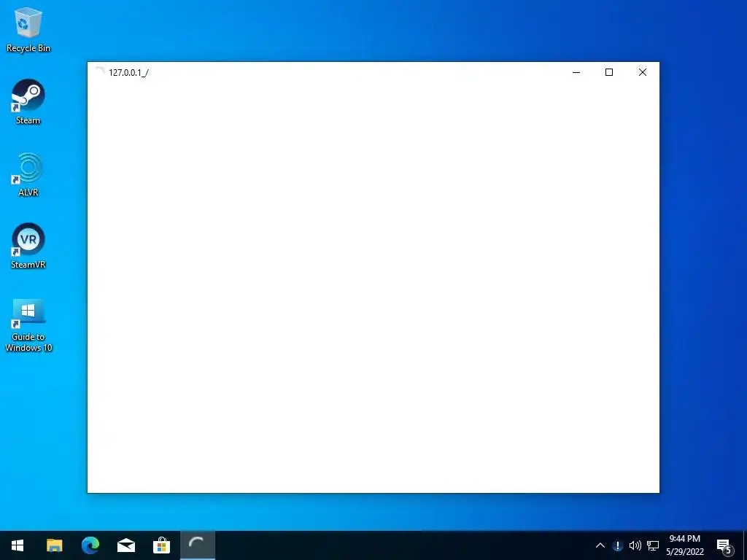Select the Guide to Windows 10 shortcut

(x=28, y=325)
